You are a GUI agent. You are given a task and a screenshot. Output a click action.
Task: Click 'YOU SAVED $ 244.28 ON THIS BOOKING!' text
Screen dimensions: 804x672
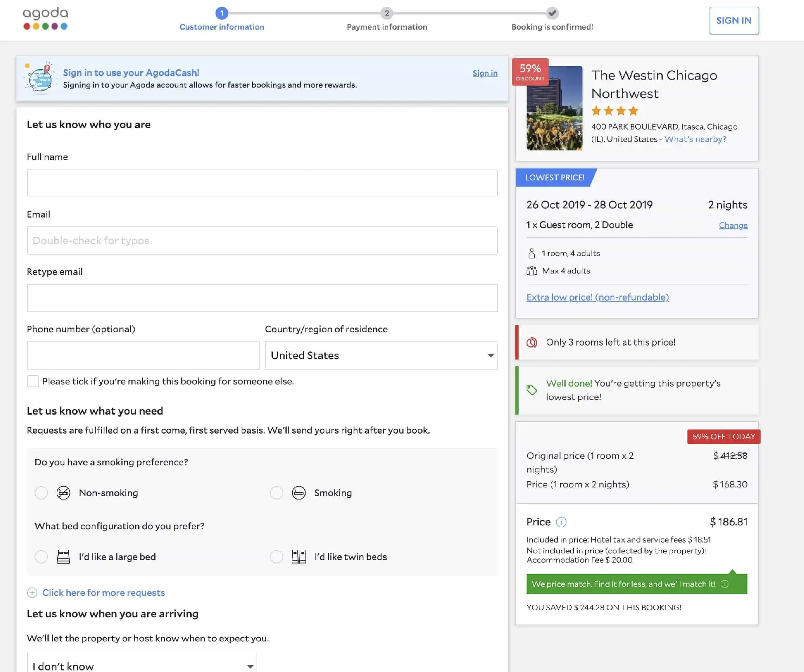604,607
